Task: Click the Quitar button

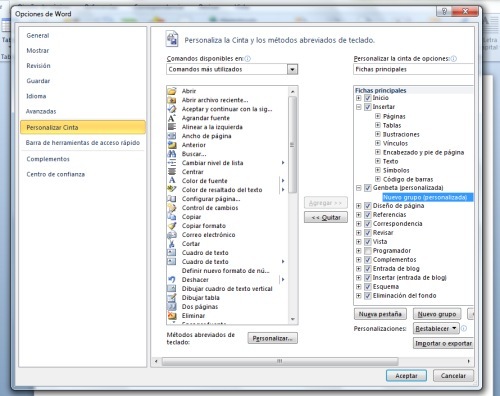Action: tap(326, 217)
